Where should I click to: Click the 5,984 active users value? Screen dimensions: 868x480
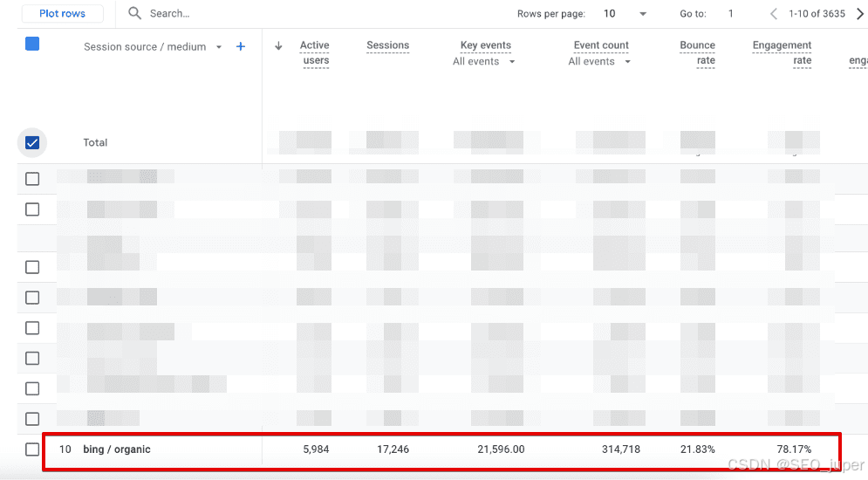coord(316,449)
